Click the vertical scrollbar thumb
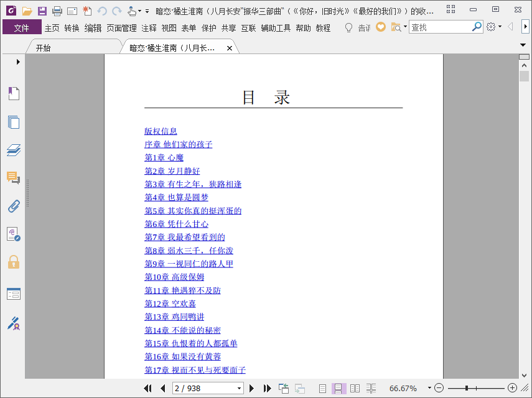The height and width of the screenshot is (398, 532). click(524, 76)
